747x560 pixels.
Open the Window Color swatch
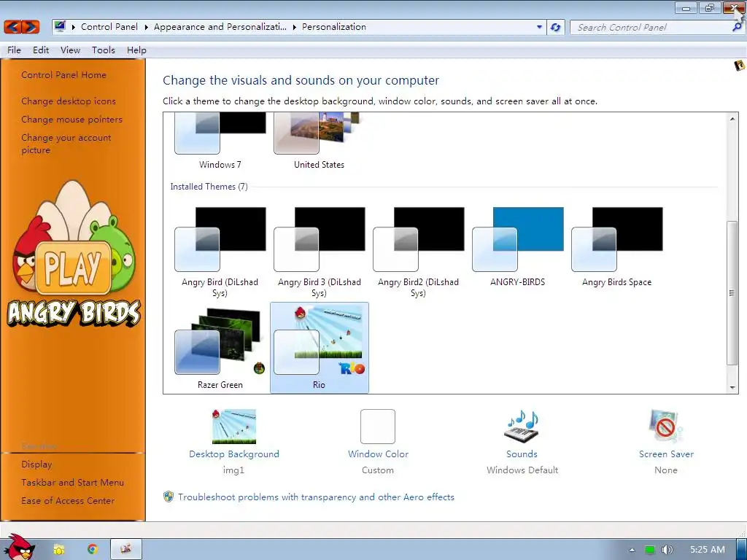(378, 427)
